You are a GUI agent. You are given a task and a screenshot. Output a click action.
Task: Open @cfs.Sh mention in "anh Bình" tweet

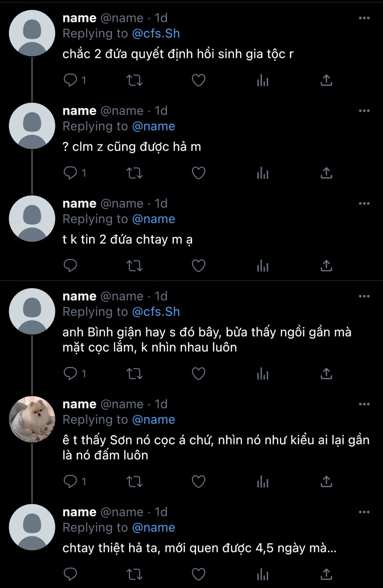tap(156, 312)
